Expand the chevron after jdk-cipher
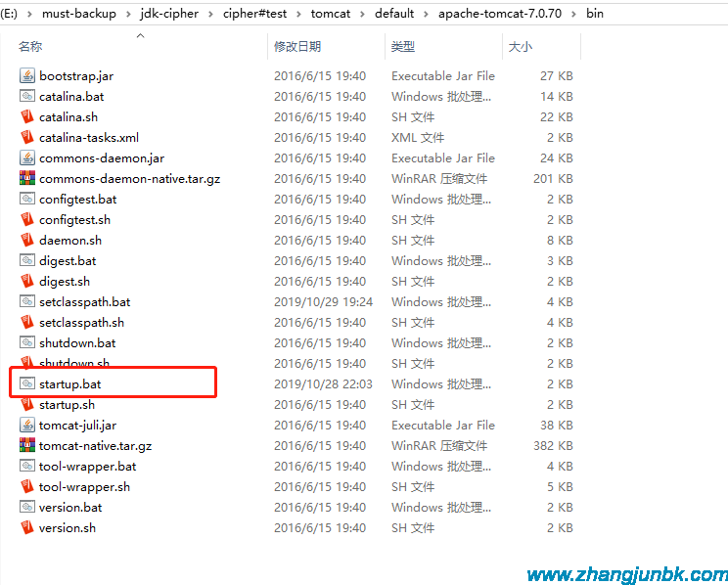Screen dimensions: 728x585 (x=210, y=14)
